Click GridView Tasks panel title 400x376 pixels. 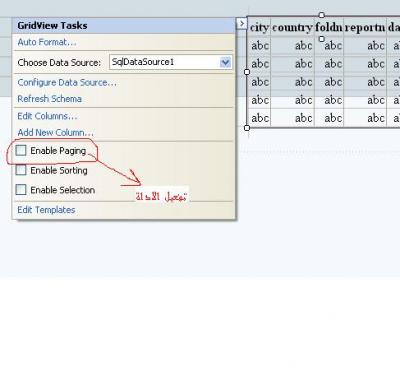coord(52,26)
